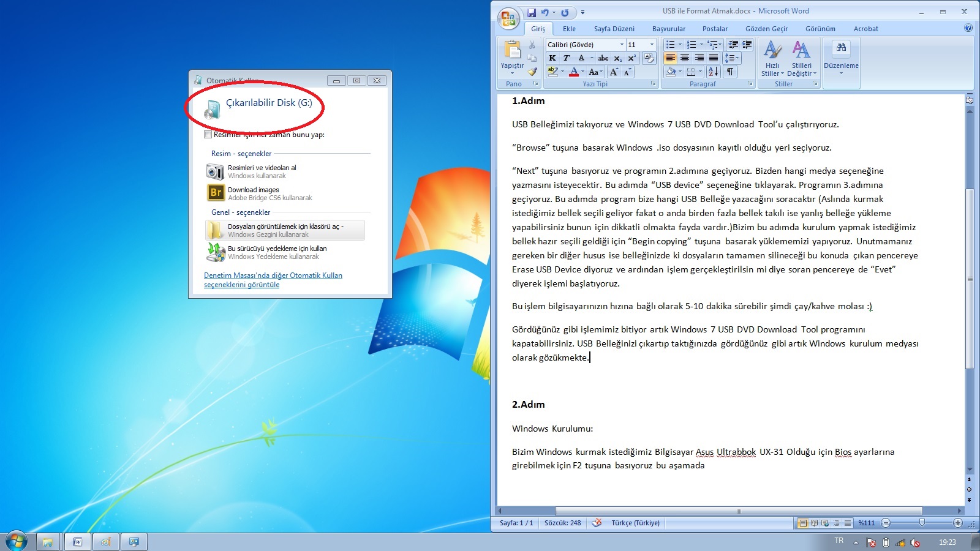Screen dimensions: 980x551
Task: Click the proofing errors status bar icon
Action: 597,523
